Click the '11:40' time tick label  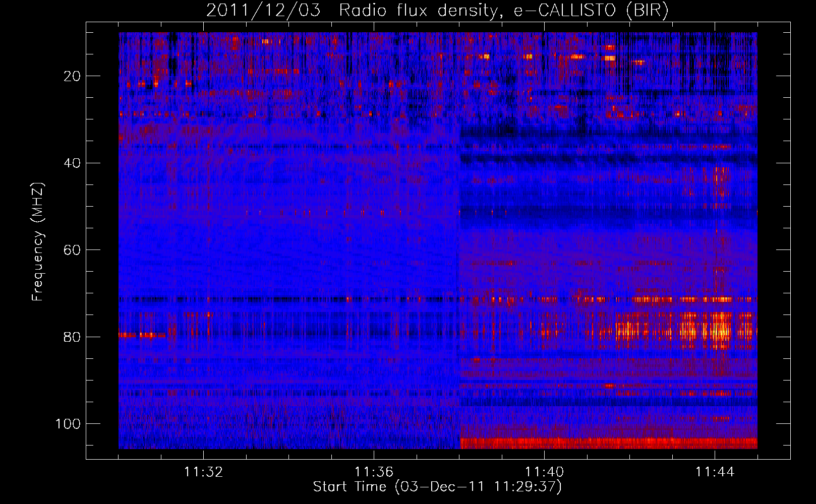[544, 472]
